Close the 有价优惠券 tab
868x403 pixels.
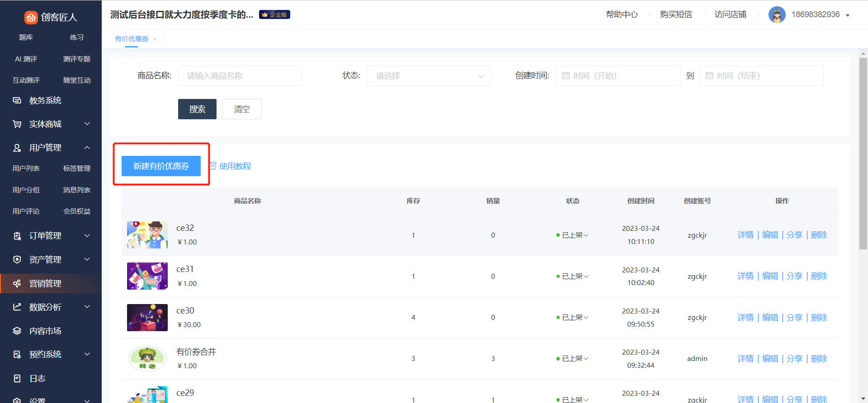pos(155,39)
